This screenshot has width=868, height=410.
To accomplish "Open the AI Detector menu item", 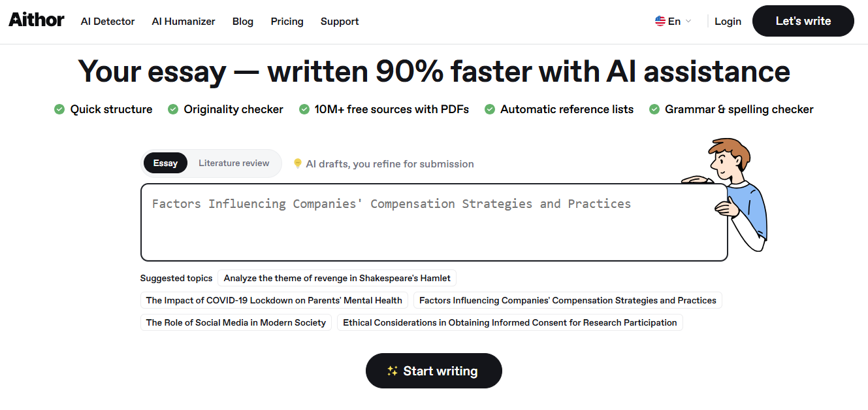I will coord(108,22).
